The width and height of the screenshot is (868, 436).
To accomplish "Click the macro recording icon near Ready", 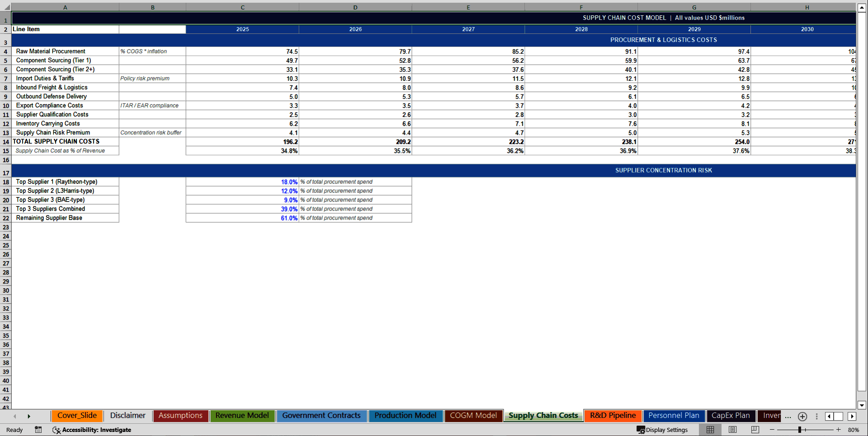I will (38, 430).
